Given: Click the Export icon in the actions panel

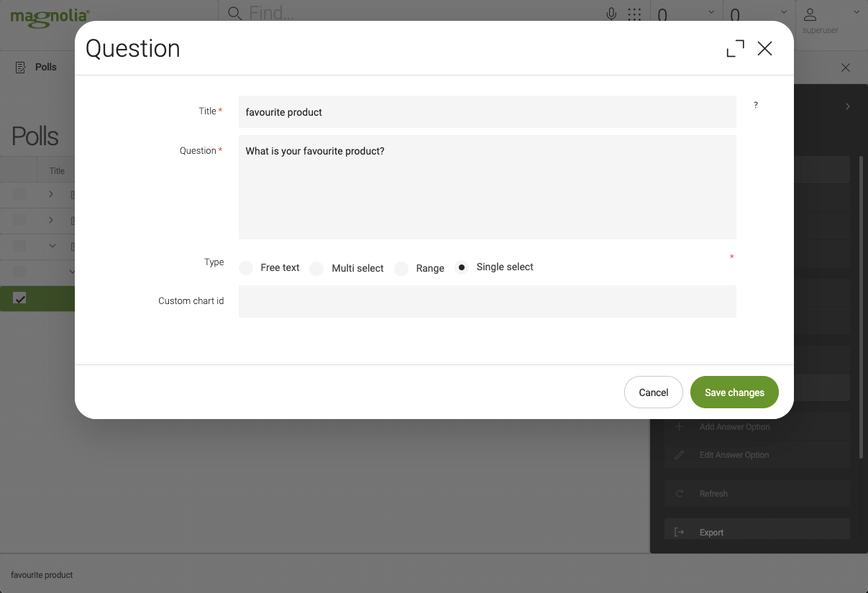Looking at the screenshot, I should coord(679,531).
